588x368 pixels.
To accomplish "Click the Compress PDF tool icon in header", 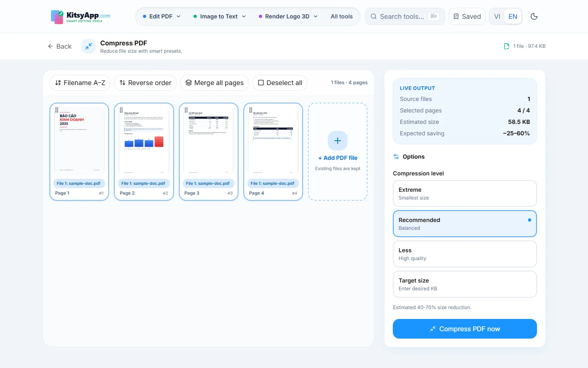I will click(x=89, y=46).
